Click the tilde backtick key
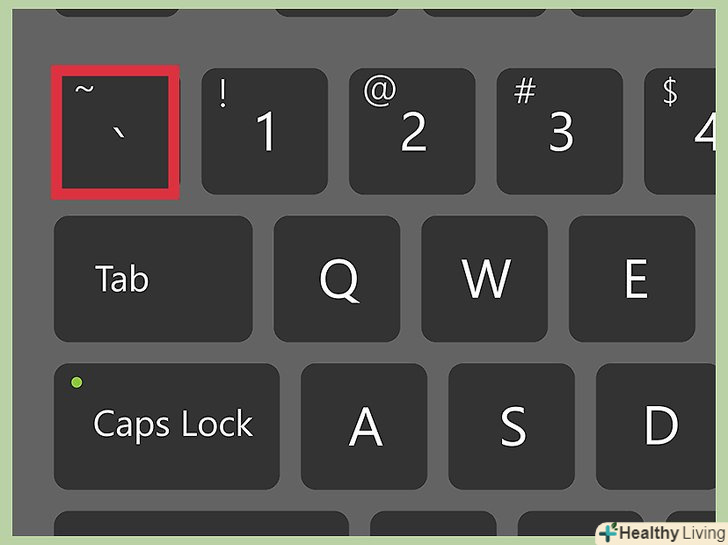The height and width of the screenshot is (545, 728). pyautogui.click(x=115, y=132)
